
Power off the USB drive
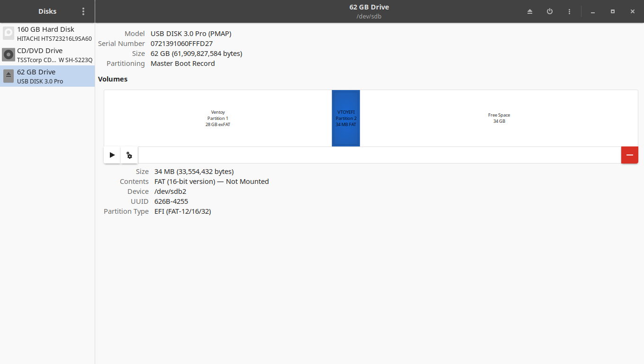[x=550, y=11]
